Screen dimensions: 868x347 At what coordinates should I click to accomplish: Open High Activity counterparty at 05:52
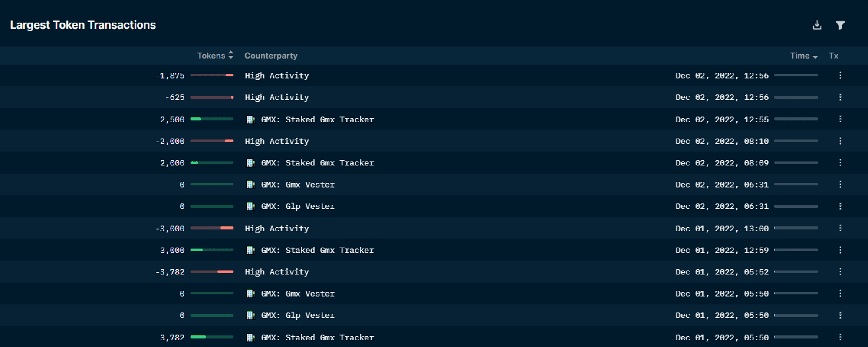276,272
